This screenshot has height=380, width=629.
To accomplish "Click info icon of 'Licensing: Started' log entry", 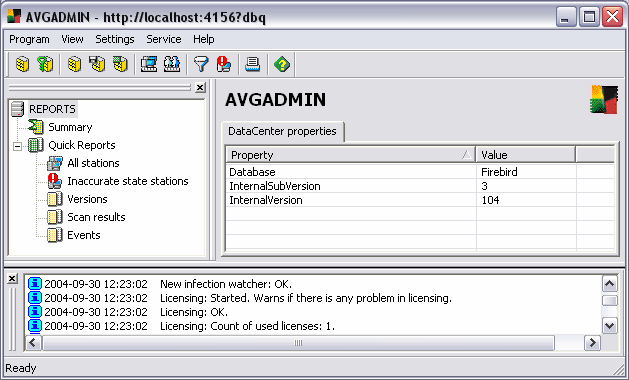I will point(35,298).
